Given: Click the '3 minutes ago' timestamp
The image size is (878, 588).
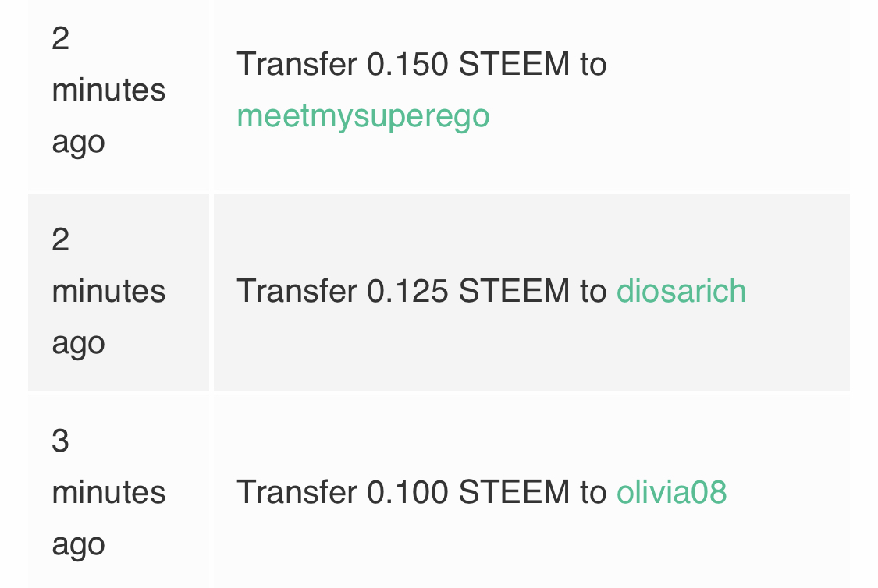Looking at the screenshot, I should [108, 493].
